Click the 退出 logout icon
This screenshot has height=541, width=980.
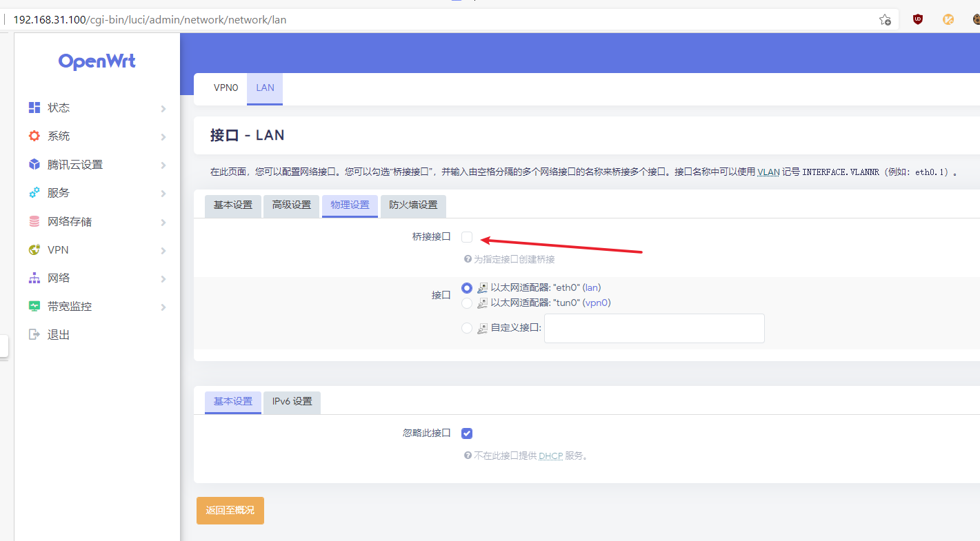tap(34, 334)
